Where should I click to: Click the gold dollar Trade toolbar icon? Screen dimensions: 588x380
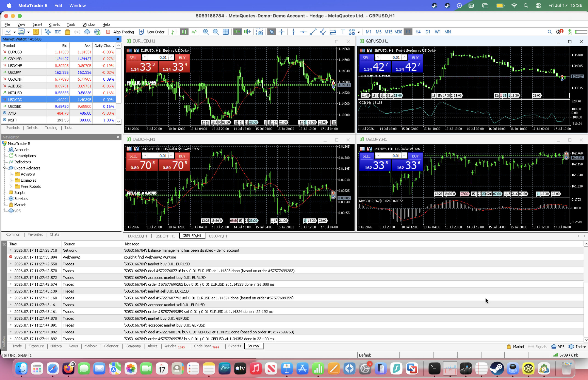(36, 32)
